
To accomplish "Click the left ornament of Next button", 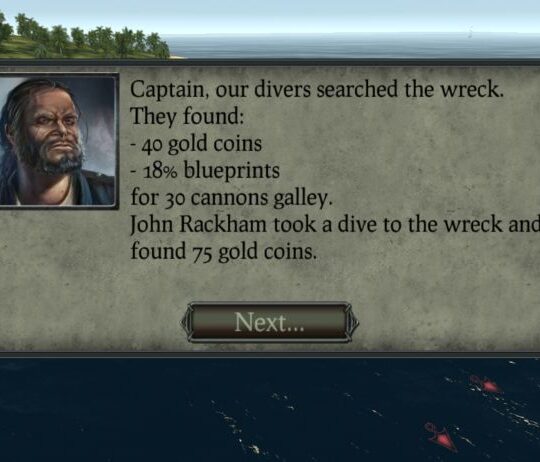I will click(186, 322).
